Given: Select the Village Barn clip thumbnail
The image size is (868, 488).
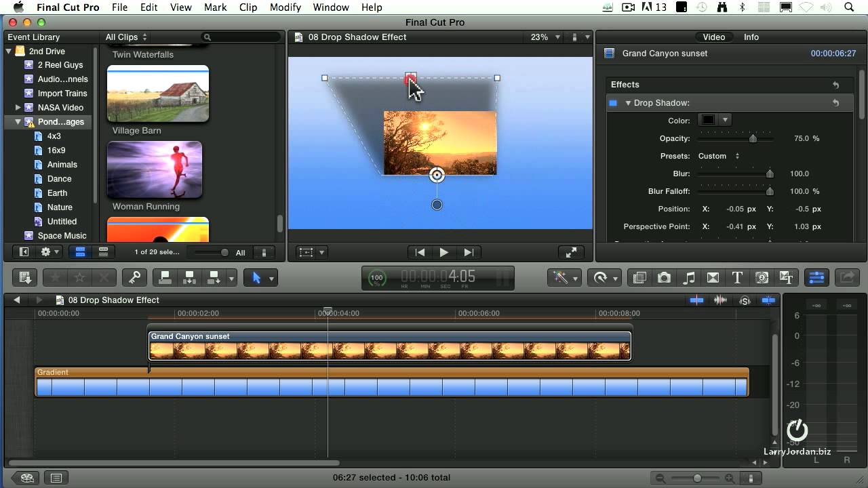Looking at the screenshot, I should coord(158,94).
